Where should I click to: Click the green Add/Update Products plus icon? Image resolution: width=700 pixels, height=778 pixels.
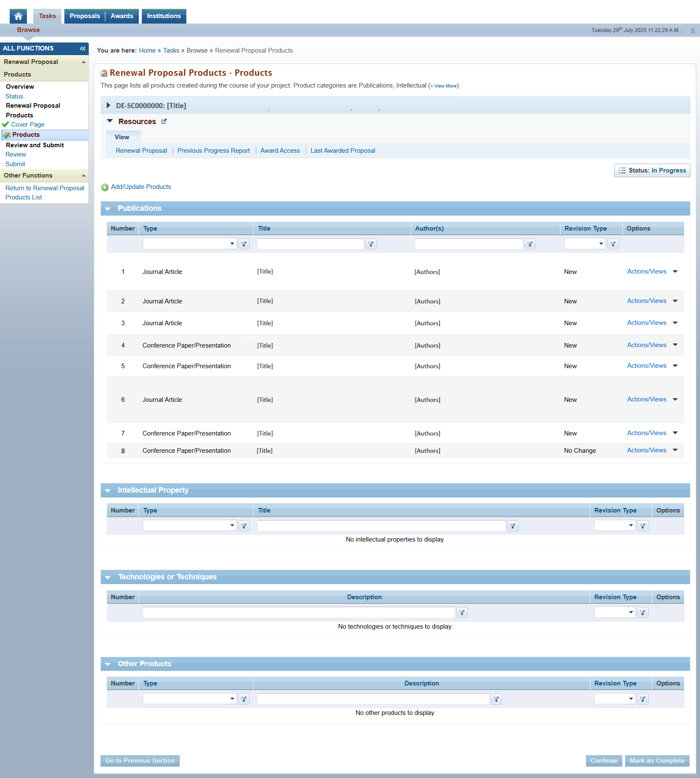click(x=105, y=187)
